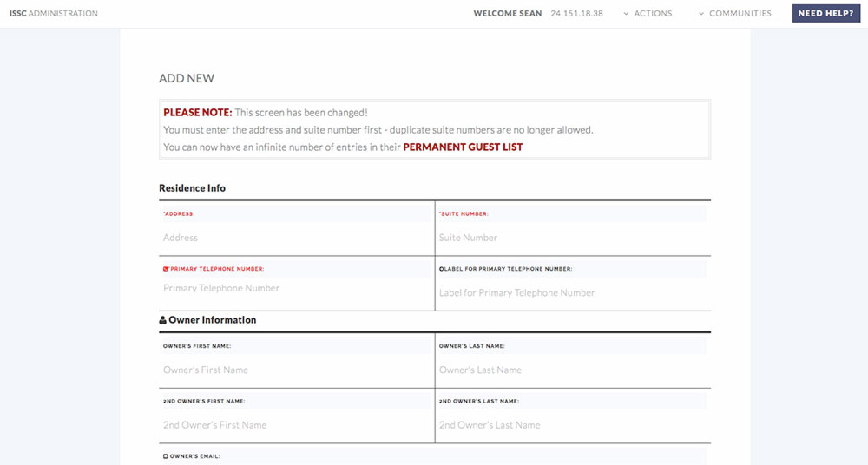Select the Suite Number input field
This screenshot has width=868, height=465.
point(572,238)
